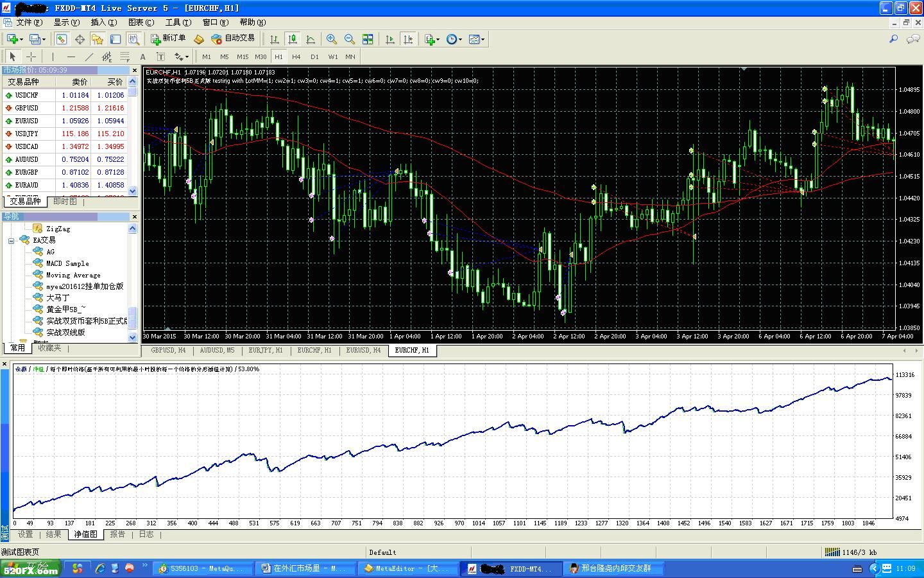Switch chart to H4 timeframe
Viewport: 924px width, 578px height.
point(296,57)
